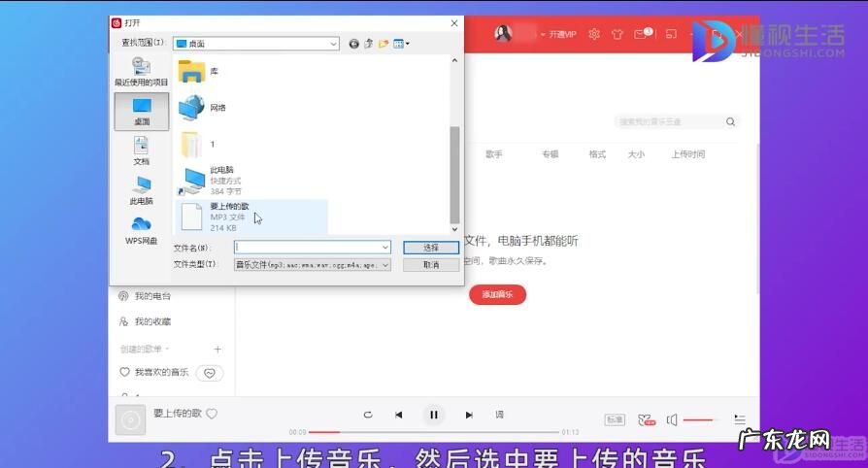The image size is (868, 468).
Task: Select 文档 in places sidebar
Action: pos(141,150)
